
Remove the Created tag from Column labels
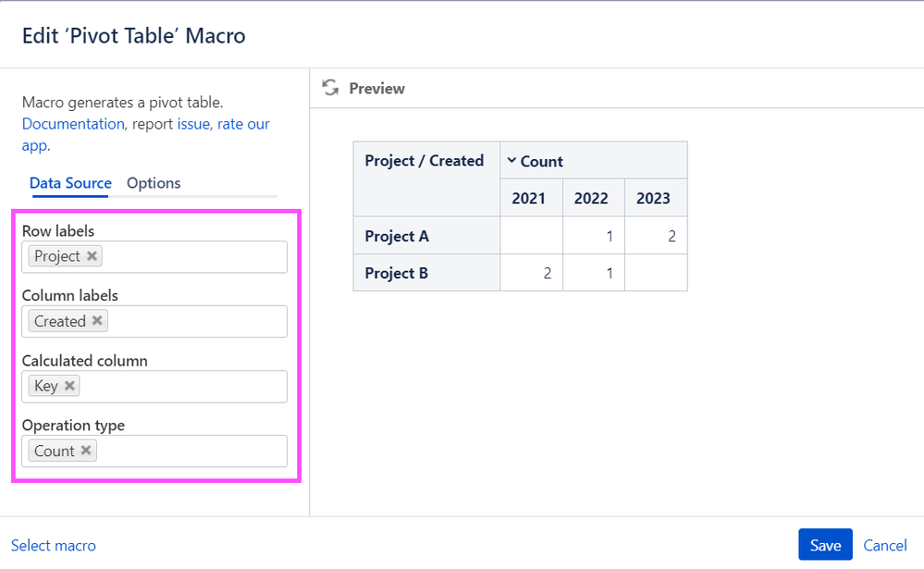(x=97, y=320)
